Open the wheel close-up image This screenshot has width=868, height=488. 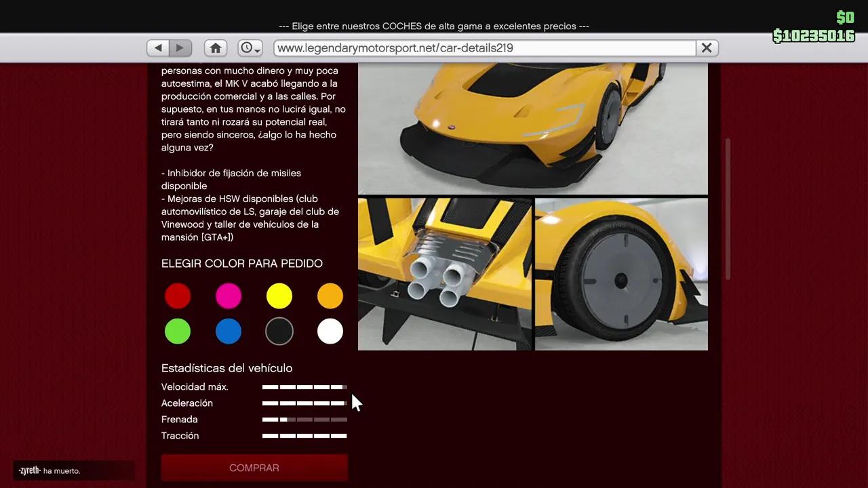click(621, 274)
